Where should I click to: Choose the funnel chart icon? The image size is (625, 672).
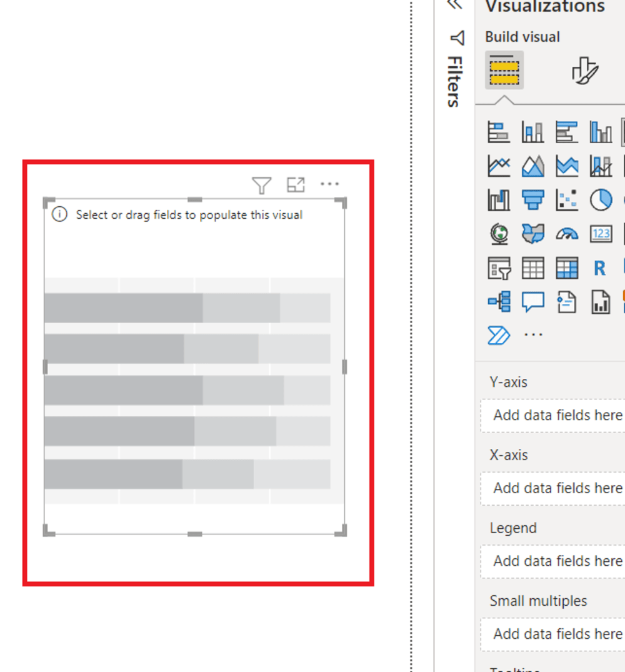point(532,199)
